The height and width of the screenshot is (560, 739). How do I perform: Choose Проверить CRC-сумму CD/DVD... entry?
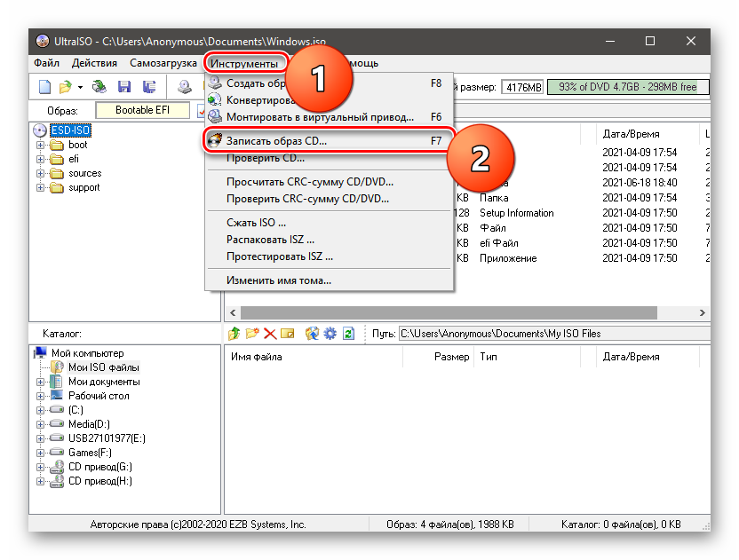tap(329, 199)
